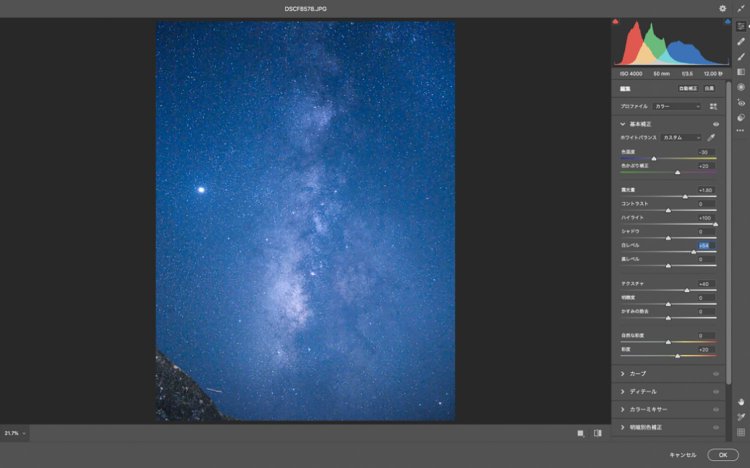The width and height of the screenshot is (750, 468).
Task: Select the spot healing bandage tool
Action: (x=741, y=41)
